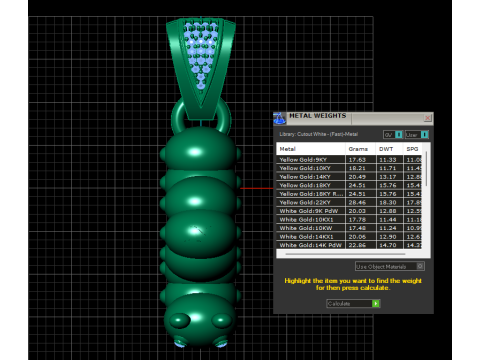This screenshot has width=480, height=360.
Task: Toggle the GV library switch
Action: click(399, 135)
